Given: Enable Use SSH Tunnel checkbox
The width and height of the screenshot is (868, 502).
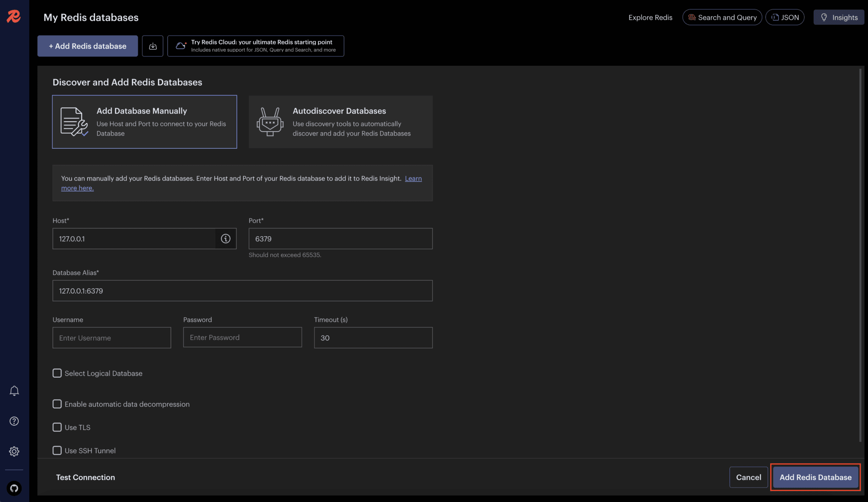Looking at the screenshot, I should coord(57,450).
